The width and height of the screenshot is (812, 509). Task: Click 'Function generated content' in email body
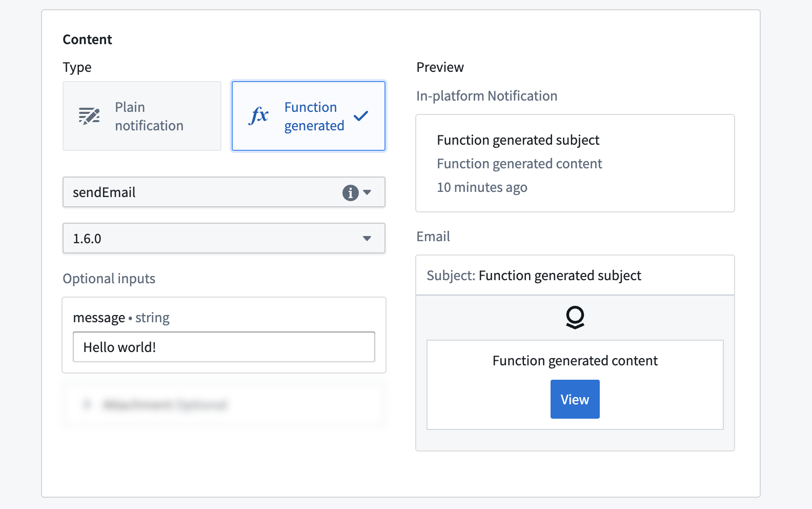pos(575,361)
